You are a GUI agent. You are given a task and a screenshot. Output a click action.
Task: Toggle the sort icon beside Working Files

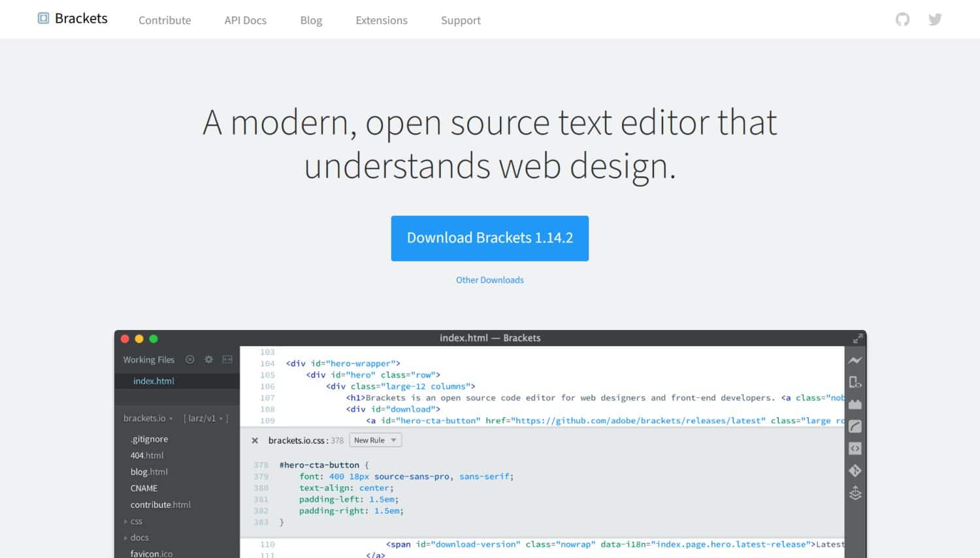(190, 359)
